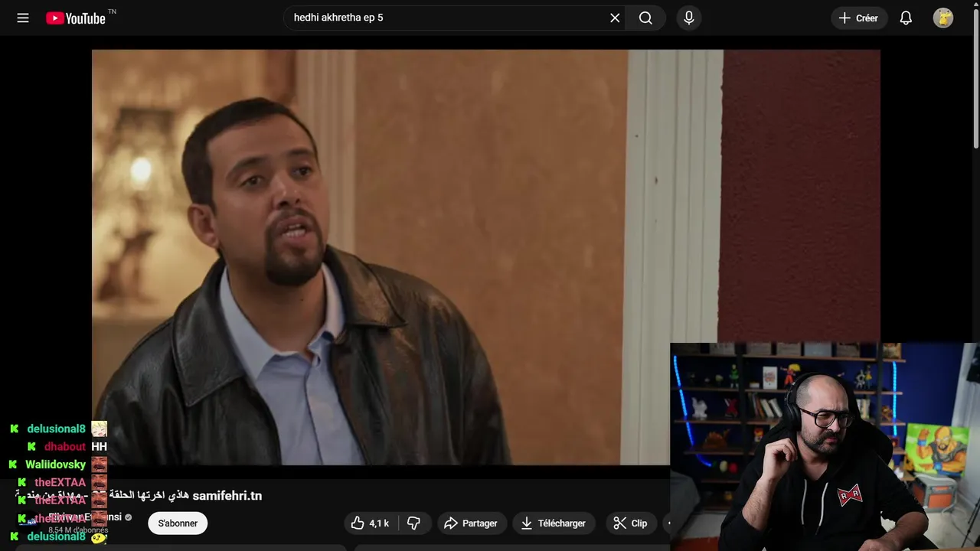Create a Clip from the video
Screen dimensions: 980x551
click(x=630, y=523)
